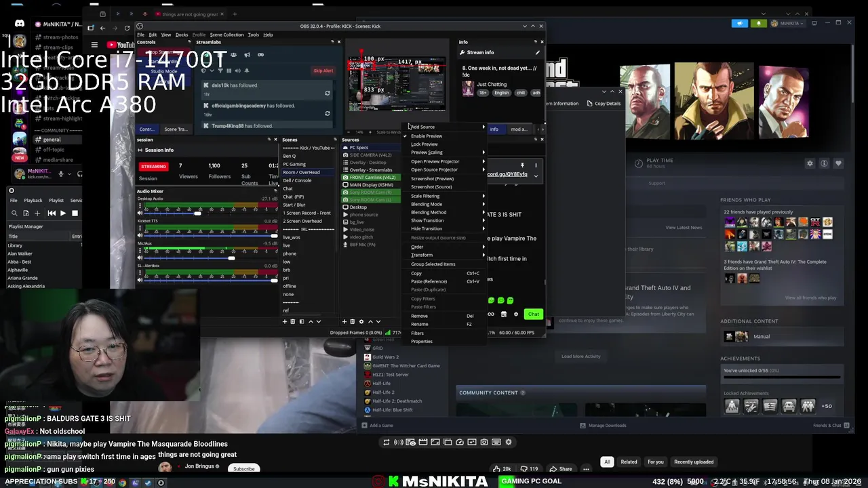Viewport: 868px width, 488px height.
Task: Toggle Lock Preview in context menu
Action: coord(425,144)
